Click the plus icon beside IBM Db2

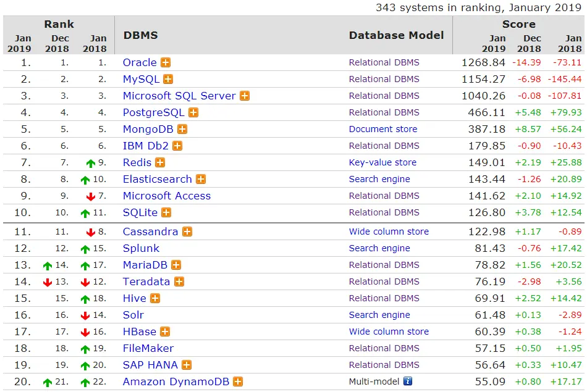[x=177, y=146]
